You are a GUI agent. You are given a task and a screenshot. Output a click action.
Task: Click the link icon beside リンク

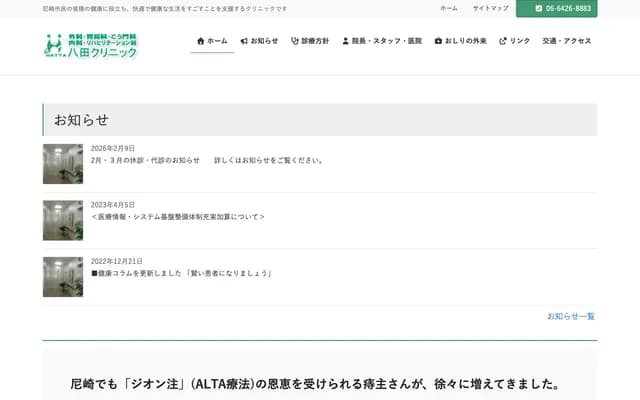(x=502, y=41)
